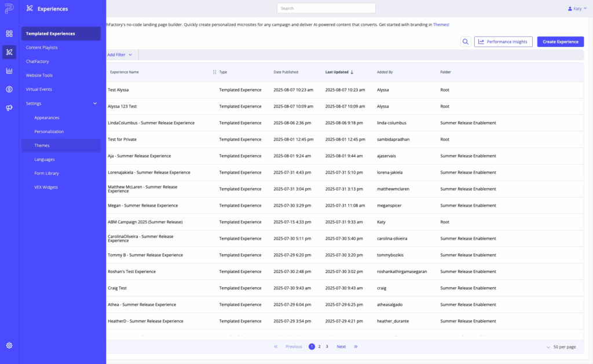
Task: Open "Tommy B - Summer Release Experience"
Action: pos(145,255)
